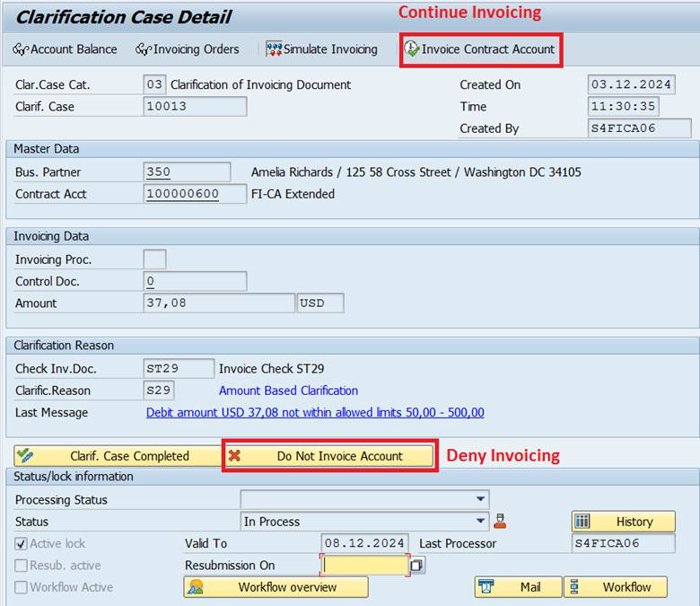Open value help next to Resubmission On
This screenshot has height=606, width=700.
417,566
